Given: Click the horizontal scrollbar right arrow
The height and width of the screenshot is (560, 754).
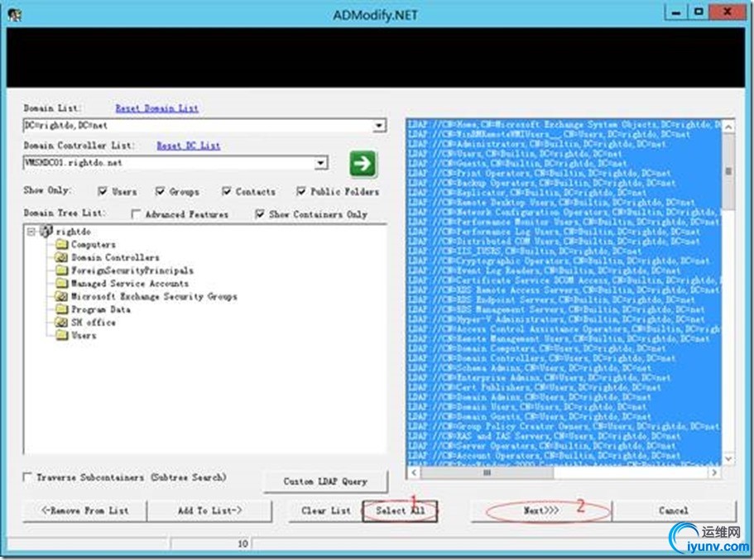Looking at the screenshot, I should 714,472.
